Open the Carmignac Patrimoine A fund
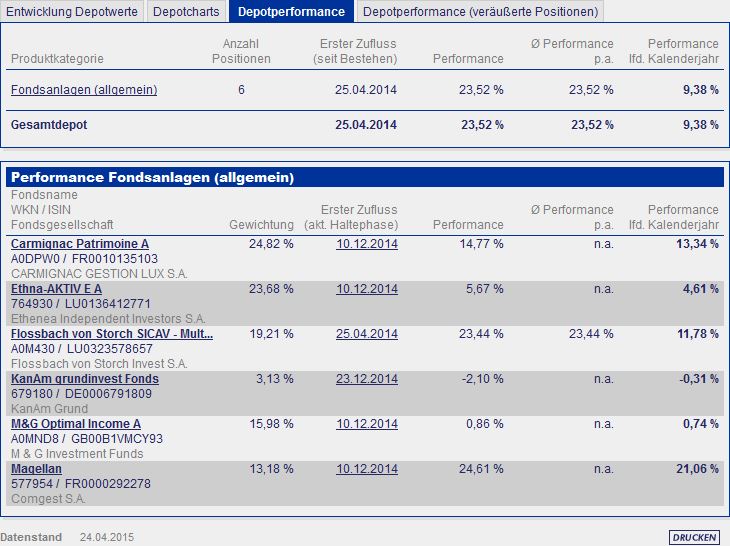The image size is (730, 546). coord(80,243)
